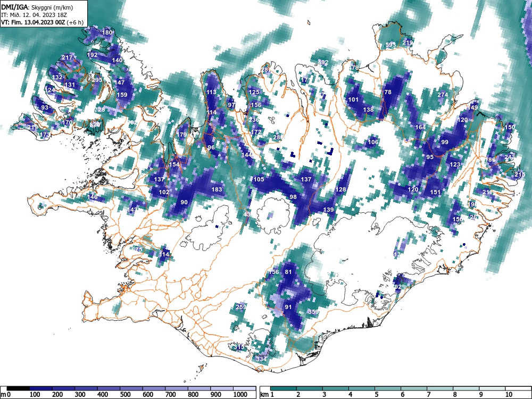Screen dimensions: 532x399
Task: Click the east coast value 215
Action: [x=520, y=174]
